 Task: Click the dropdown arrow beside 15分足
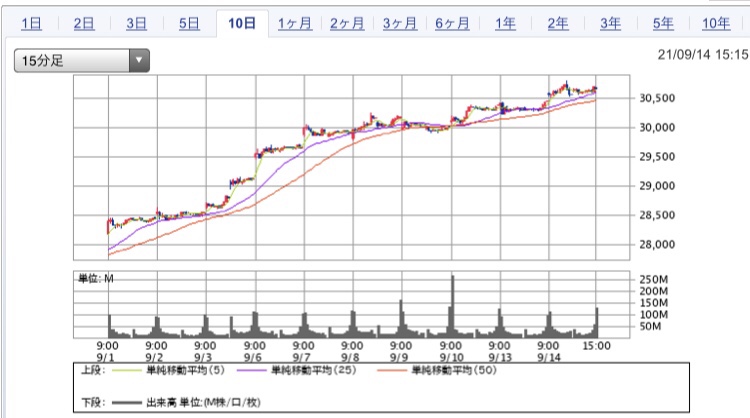[138, 61]
